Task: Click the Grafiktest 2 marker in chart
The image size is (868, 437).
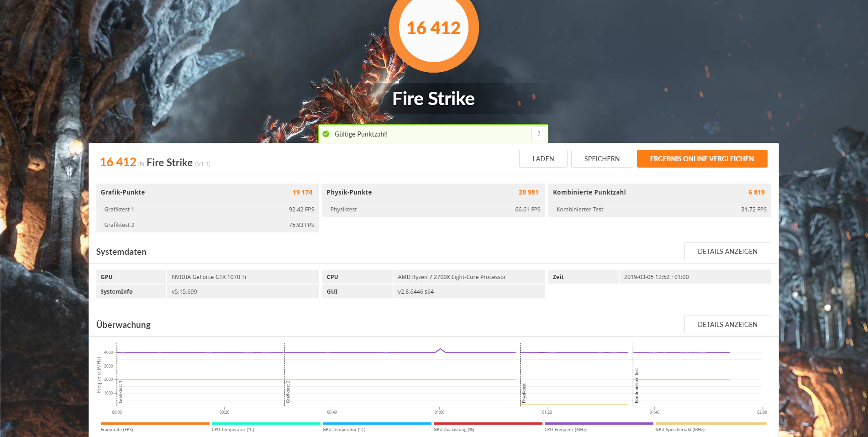Action: 288,392
